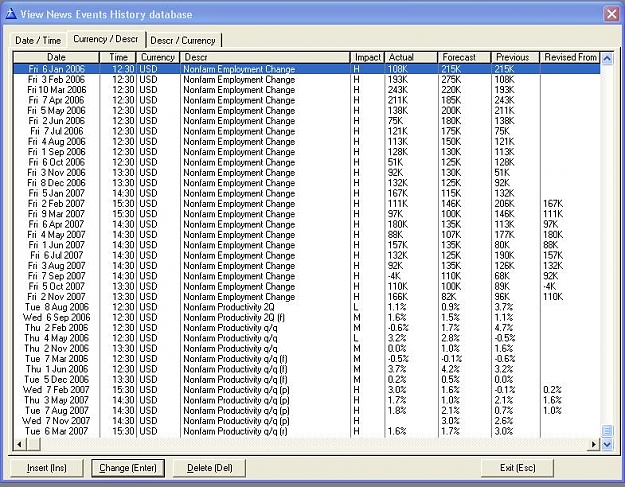Viewport: 625px width, 487px height.
Task: Click the Fri 1 Sep 2006 date cell
Action: click(56, 152)
